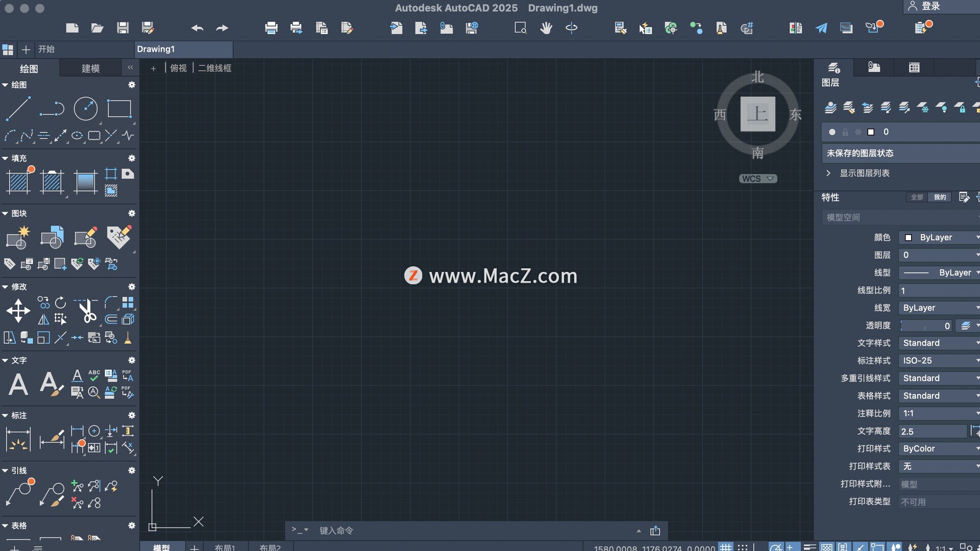Image resolution: width=980 pixels, height=551 pixels.
Task: Toggle layer 0 visibility dot
Action: (832, 132)
